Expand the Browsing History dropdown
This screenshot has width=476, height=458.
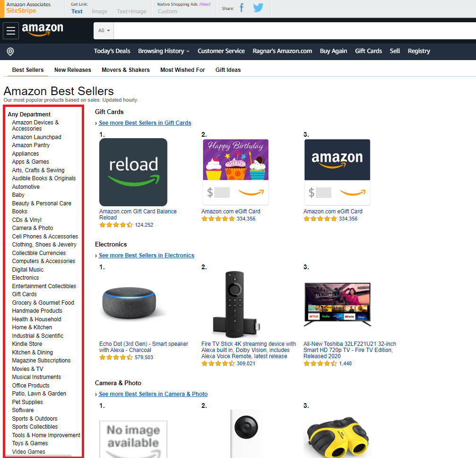[x=164, y=51]
